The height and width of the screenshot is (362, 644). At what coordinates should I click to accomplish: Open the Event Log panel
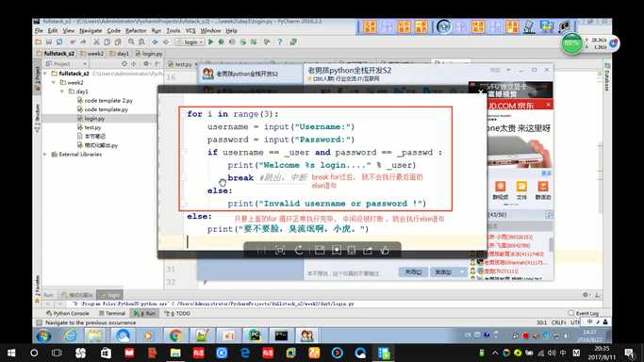pyautogui.click(x=584, y=313)
